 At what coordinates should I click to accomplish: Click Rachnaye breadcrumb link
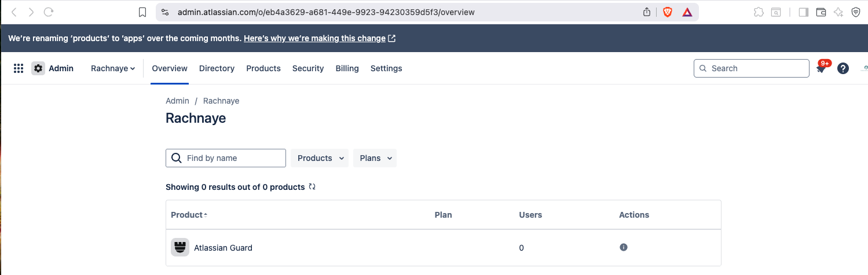click(x=221, y=101)
